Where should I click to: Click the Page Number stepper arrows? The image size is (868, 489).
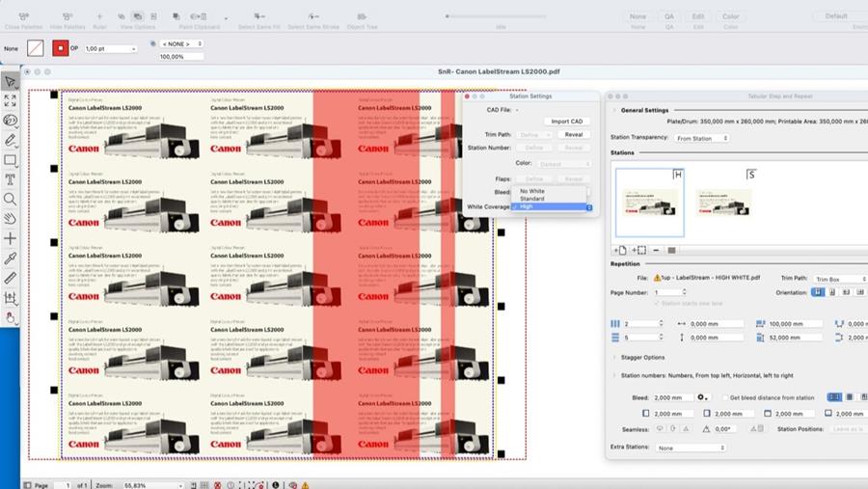tap(685, 292)
